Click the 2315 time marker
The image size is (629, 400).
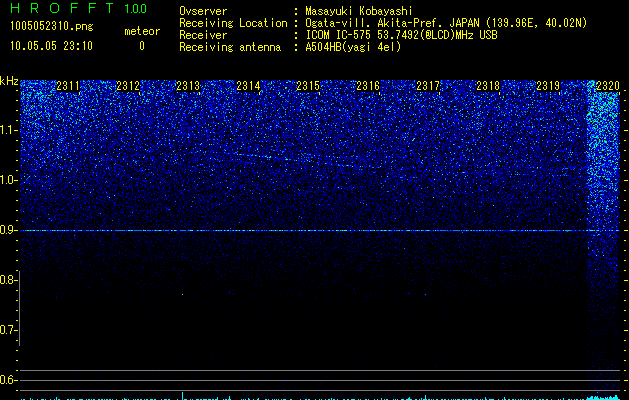[x=308, y=85]
